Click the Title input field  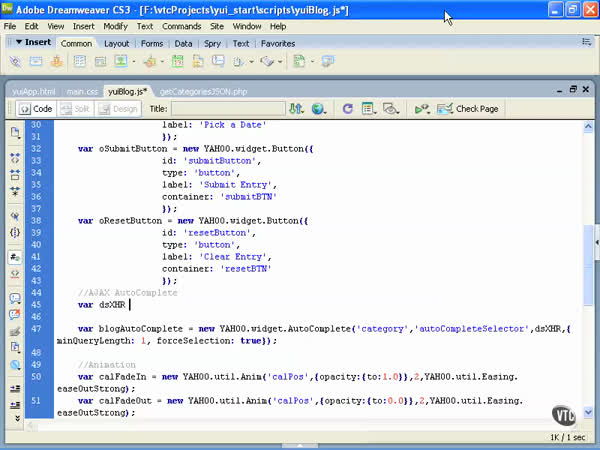pyautogui.click(x=227, y=108)
